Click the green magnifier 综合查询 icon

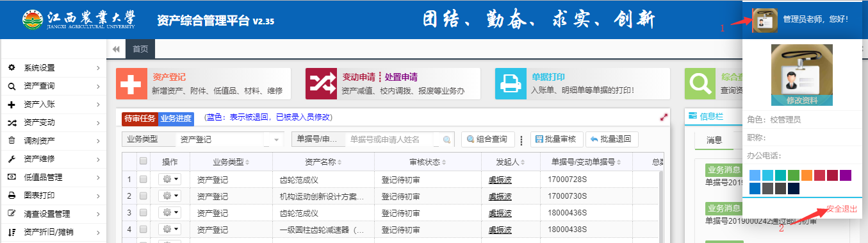click(x=700, y=84)
